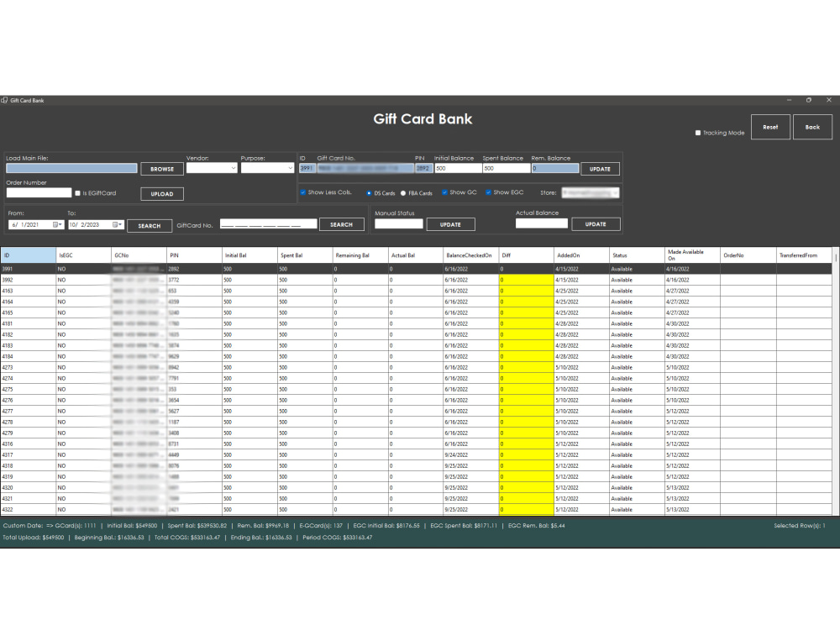840x630 pixels.
Task: Enable Tracking Mode checkbox
Action: point(697,133)
